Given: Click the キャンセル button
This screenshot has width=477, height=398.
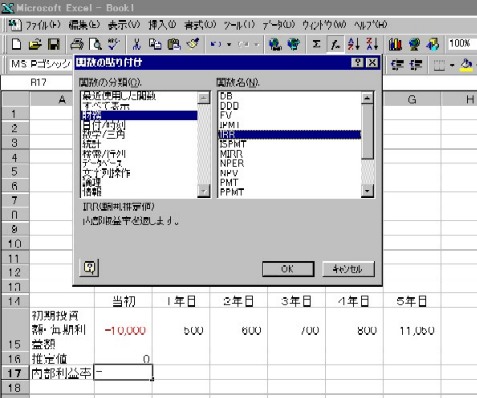Looking at the screenshot, I should point(348,269).
